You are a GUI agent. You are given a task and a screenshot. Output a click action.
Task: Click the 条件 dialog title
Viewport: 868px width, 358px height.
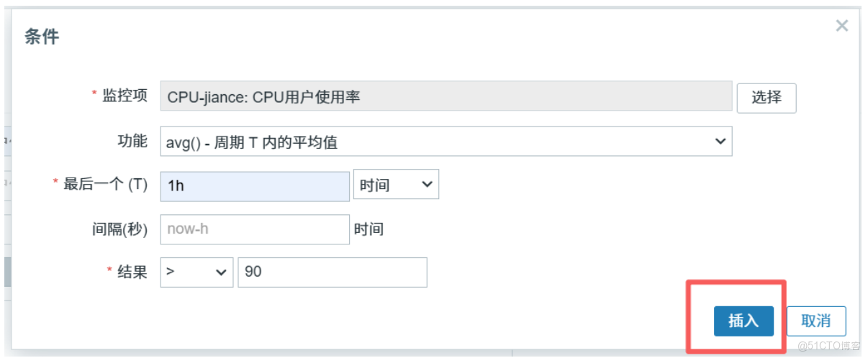[x=42, y=36]
